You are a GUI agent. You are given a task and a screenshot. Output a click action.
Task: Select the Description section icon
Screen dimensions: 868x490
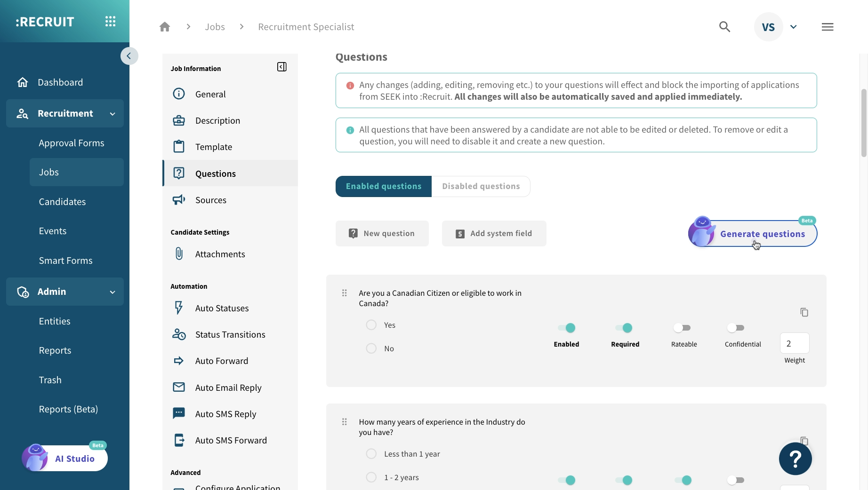click(x=179, y=120)
